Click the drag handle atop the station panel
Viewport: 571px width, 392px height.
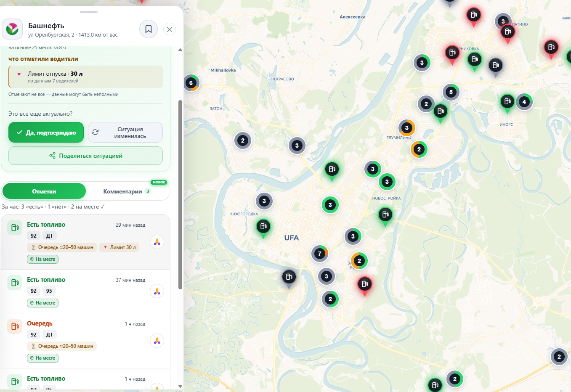tap(88, 12)
